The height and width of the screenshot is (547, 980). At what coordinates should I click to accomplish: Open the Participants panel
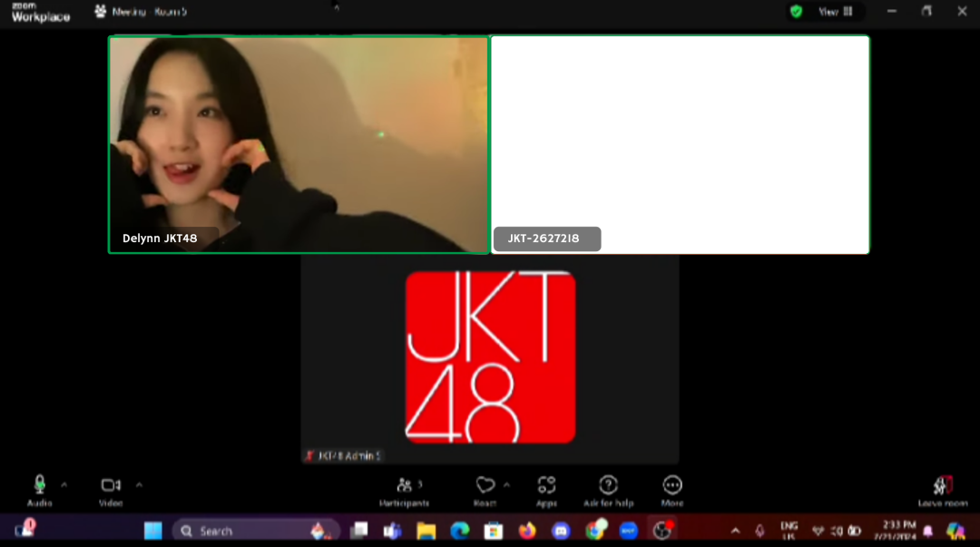tap(405, 492)
